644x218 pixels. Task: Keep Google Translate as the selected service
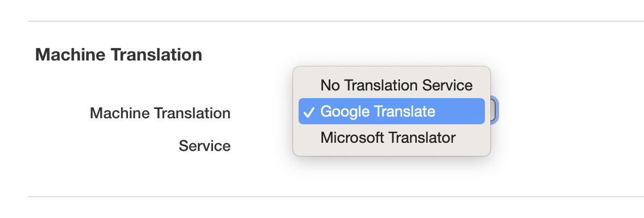pos(378,111)
